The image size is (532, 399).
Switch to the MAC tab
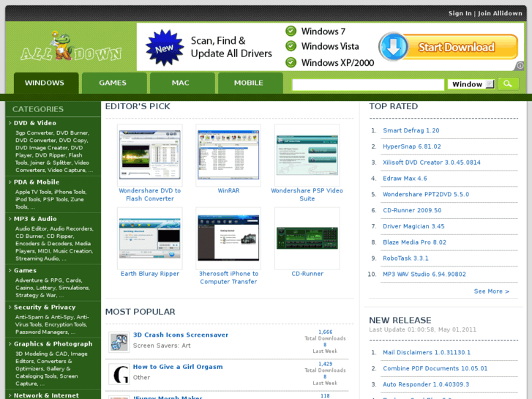[x=181, y=83]
